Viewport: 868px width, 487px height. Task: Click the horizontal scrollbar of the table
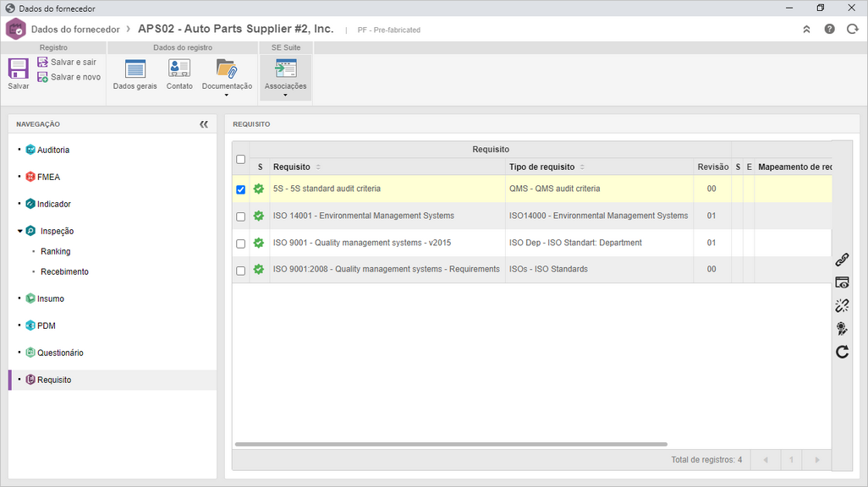click(451, 444)
